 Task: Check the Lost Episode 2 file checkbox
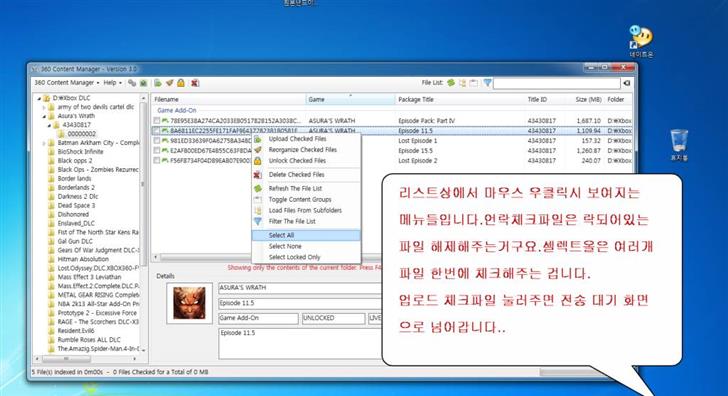click(x=157, y=161)
